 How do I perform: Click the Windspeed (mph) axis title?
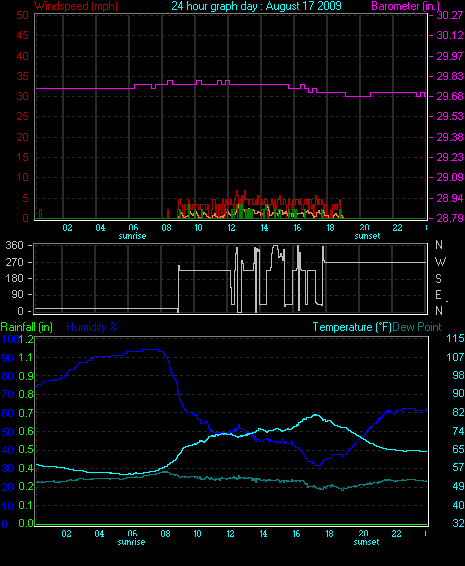tap(76, 6)
